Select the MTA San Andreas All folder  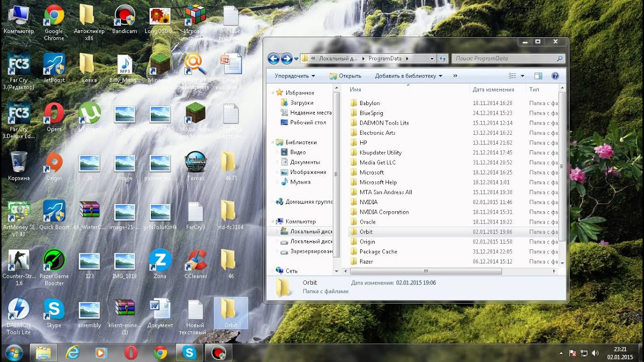coord(381,192)
